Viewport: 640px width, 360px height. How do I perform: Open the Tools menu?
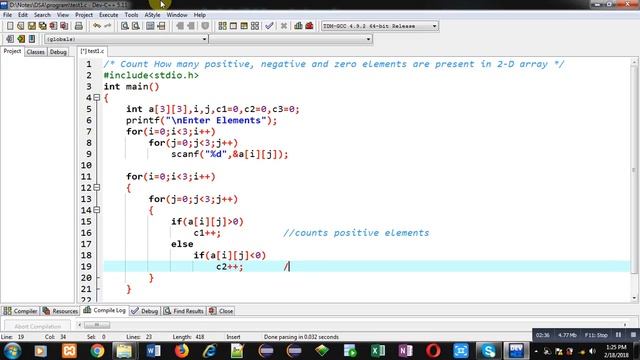pyautogui.click(x=131, y=15)
